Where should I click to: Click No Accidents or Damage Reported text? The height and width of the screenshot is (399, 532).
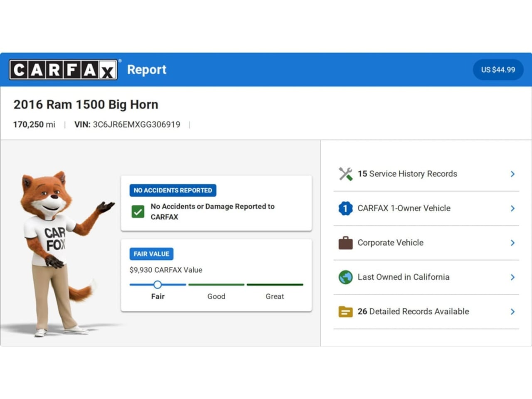click(x=212, y=212)
